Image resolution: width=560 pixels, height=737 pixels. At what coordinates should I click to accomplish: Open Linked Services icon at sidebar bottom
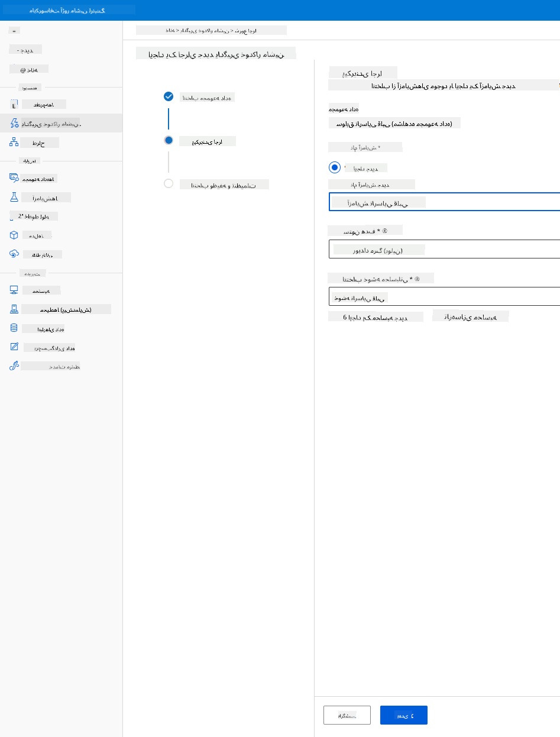pos(15,366)
